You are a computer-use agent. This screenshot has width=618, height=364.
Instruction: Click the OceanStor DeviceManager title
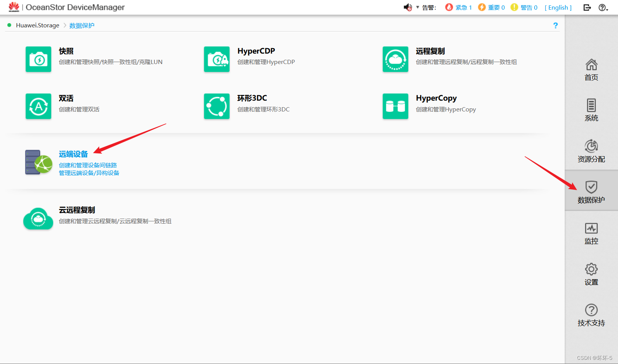[x=75, y=7]
